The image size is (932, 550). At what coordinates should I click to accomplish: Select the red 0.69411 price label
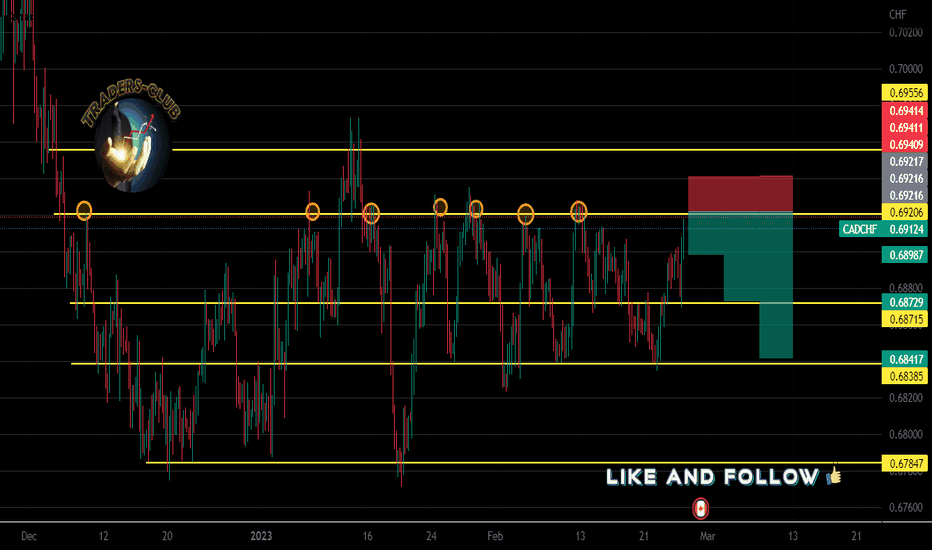tap(905, 127)
